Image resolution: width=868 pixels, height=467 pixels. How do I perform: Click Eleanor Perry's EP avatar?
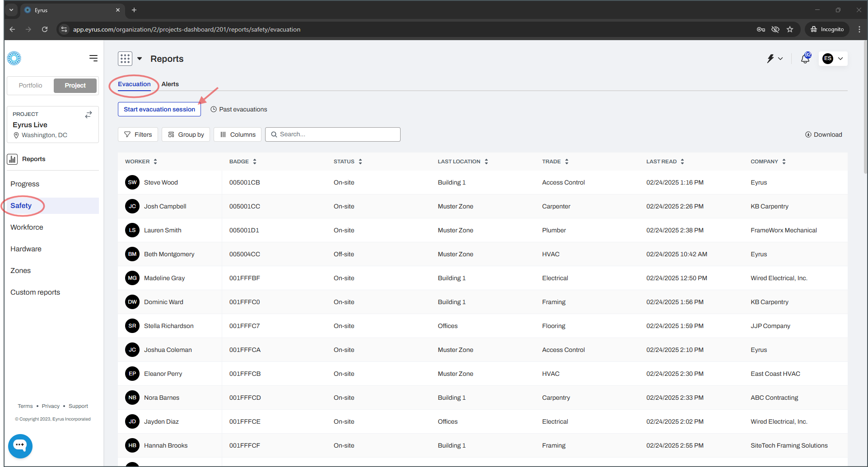132,374
